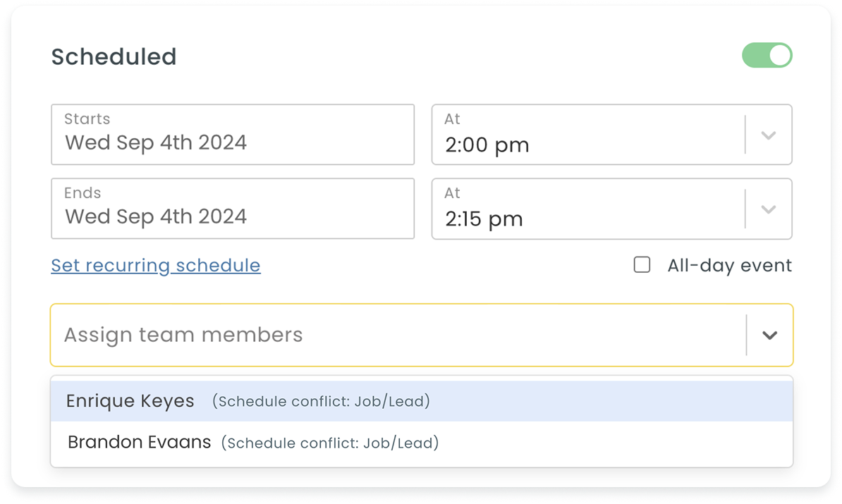Click the schedule conflict label next to Enrique Keyes
Image resolution: width=842 pixels, height=504 pixels.
(321, 401)
